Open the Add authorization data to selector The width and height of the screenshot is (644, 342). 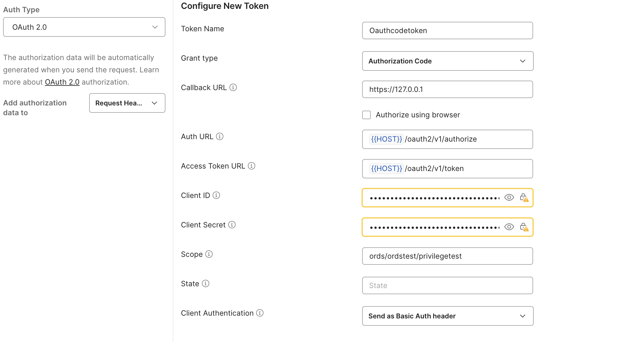(127, 103)
